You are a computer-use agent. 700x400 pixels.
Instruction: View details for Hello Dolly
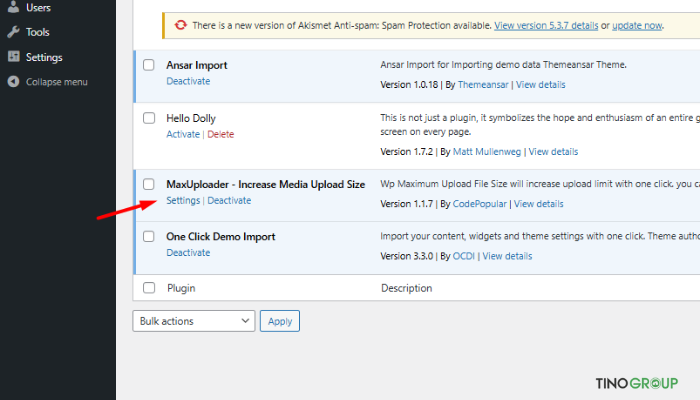(x=553, y=152)
